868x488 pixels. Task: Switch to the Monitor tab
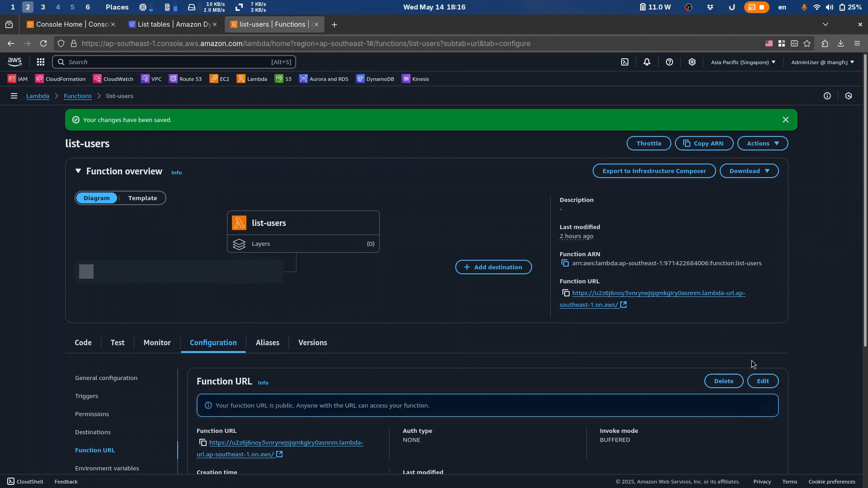[x=157, y=343]
